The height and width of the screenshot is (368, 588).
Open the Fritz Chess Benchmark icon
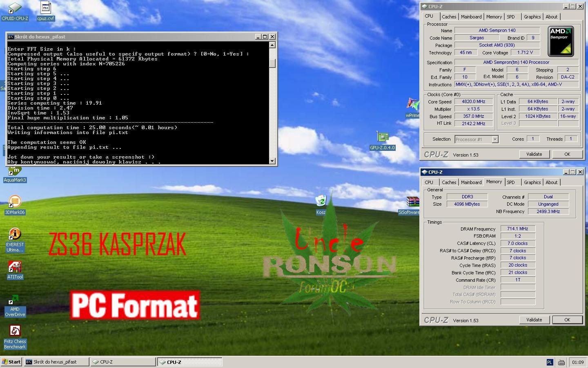(15, 337)
